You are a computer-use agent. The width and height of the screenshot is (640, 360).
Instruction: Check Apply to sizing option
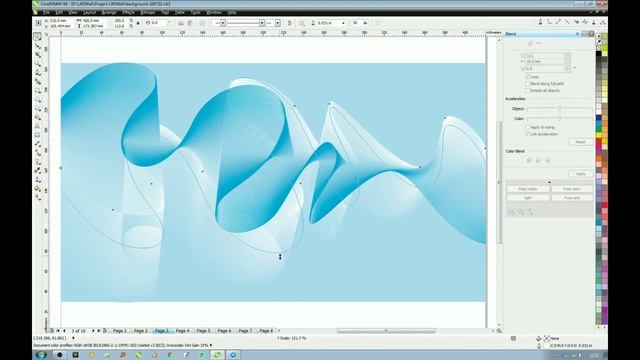(x=527, y=127)
